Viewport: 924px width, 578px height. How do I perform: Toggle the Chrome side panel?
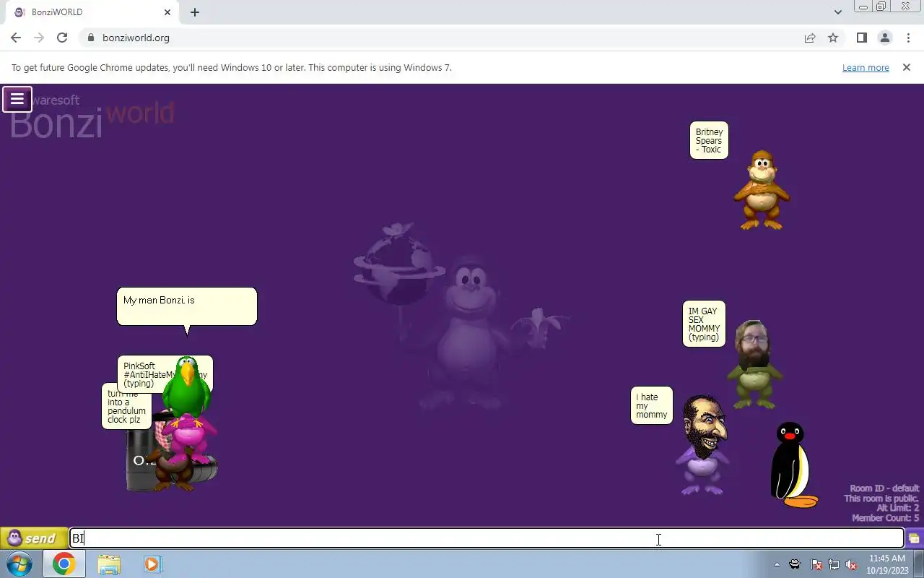pyautogui.click(x=861, y=38)
